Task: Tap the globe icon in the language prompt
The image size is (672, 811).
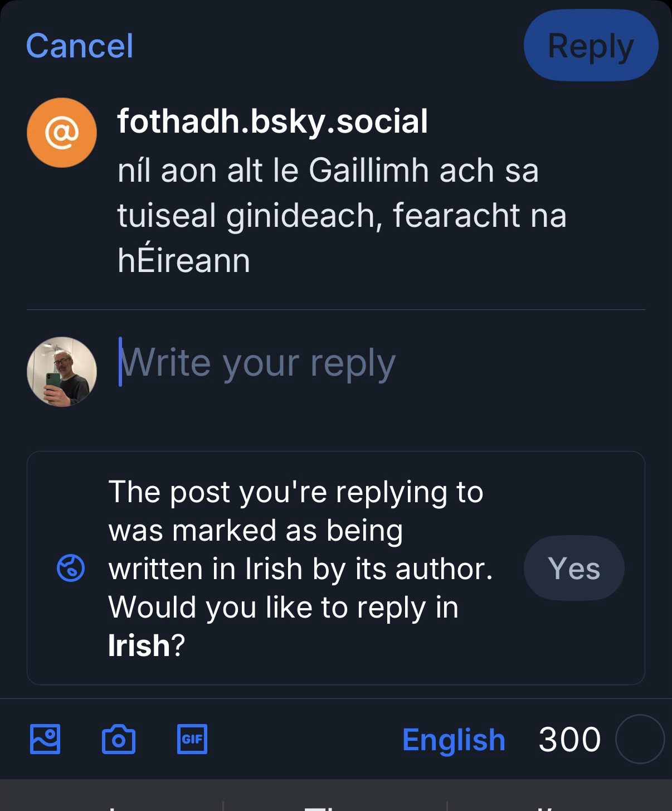Action: coord(71,569)
